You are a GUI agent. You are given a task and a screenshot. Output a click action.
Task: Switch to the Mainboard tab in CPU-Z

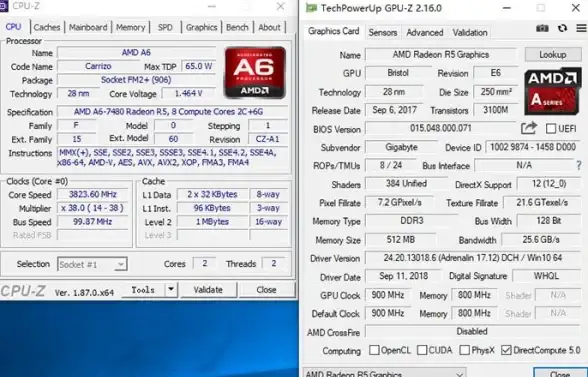click(x=88, y=27)
